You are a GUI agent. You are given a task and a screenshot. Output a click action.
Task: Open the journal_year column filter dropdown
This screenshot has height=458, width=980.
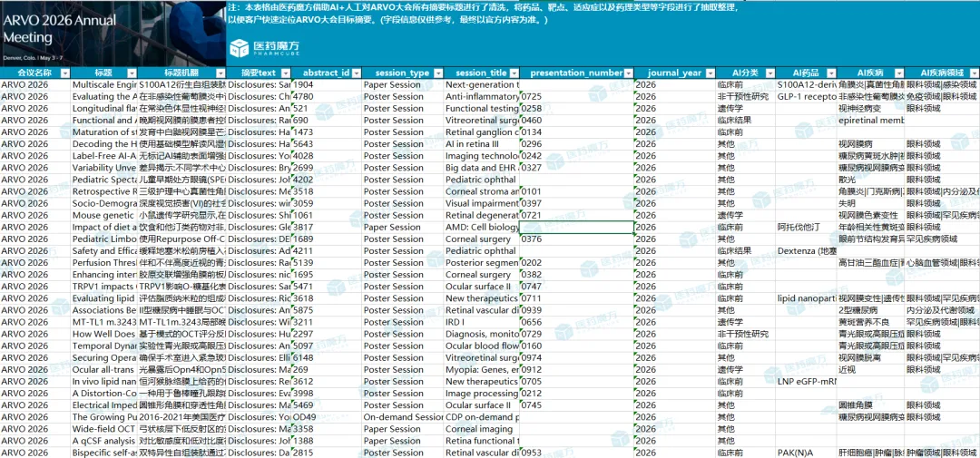[711, 73]
